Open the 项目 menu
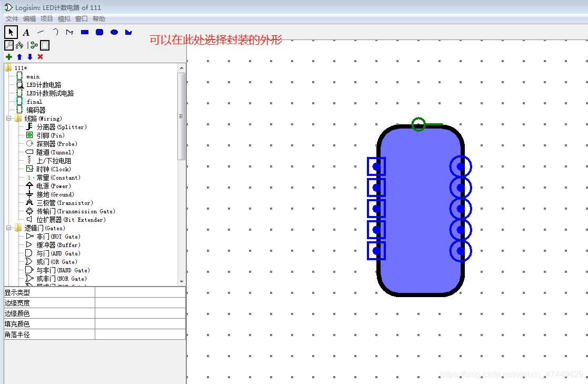 (47, 19)
